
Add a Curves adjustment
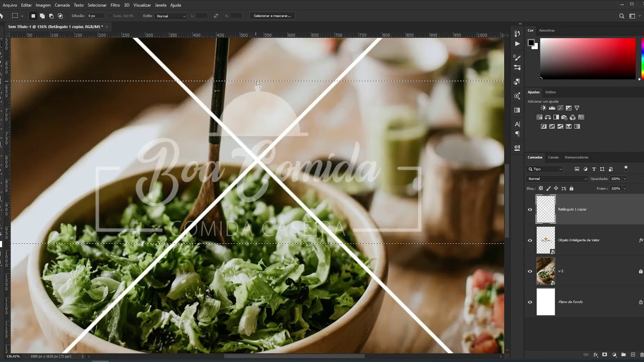tap(560, 108)
